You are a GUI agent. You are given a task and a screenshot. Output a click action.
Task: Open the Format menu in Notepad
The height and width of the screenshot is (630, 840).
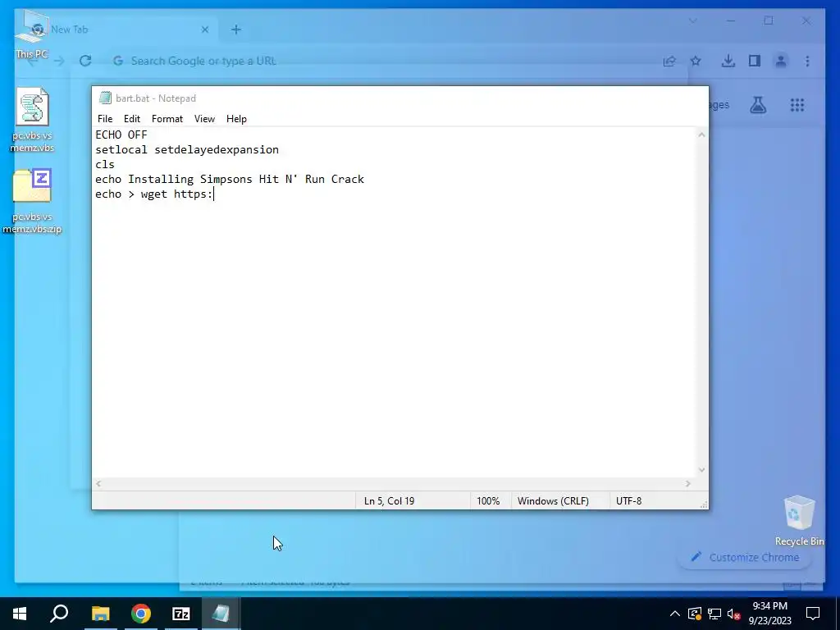(167, 119)
